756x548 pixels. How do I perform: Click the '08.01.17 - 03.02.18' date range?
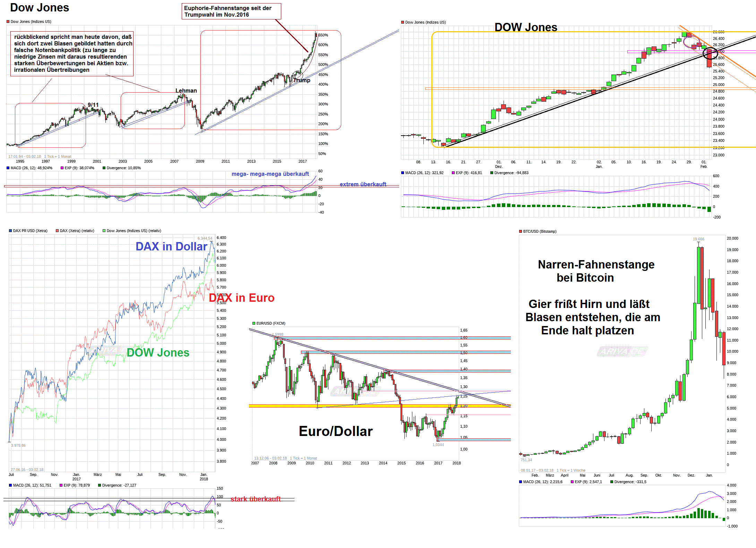[537, 470]
